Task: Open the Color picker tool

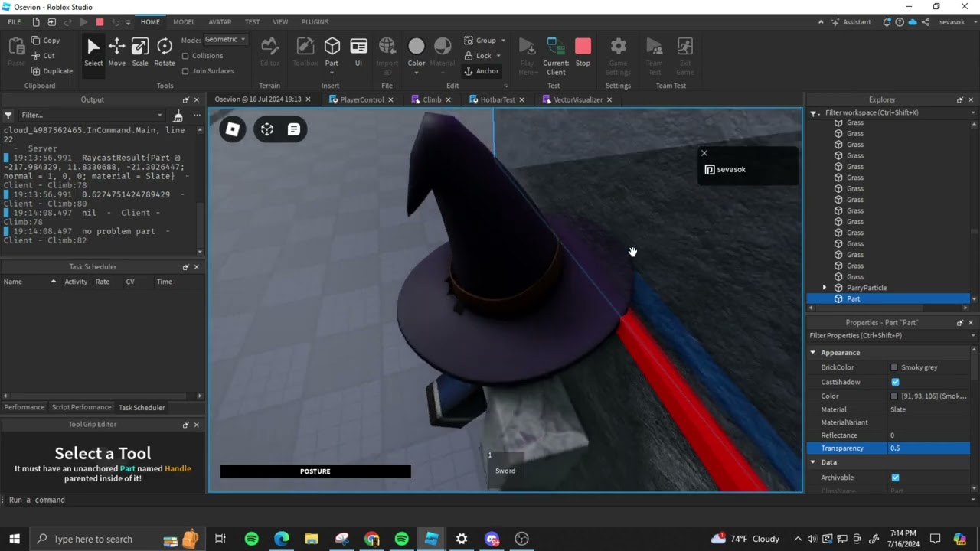Action: 416,50
